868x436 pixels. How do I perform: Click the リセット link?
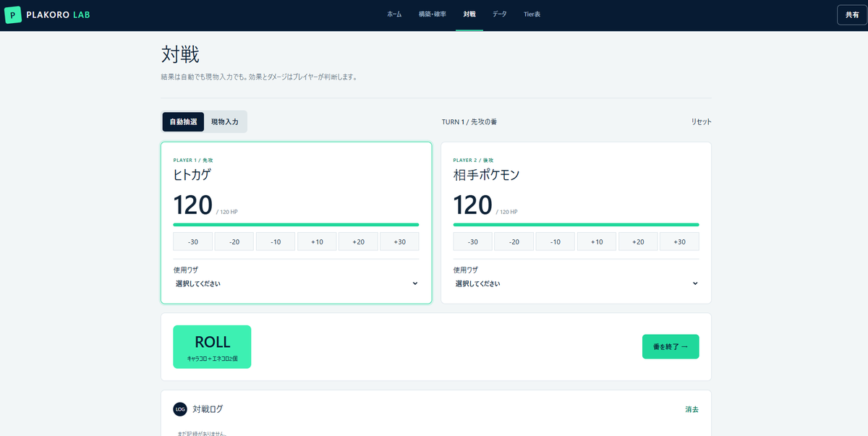coord(701,121)
